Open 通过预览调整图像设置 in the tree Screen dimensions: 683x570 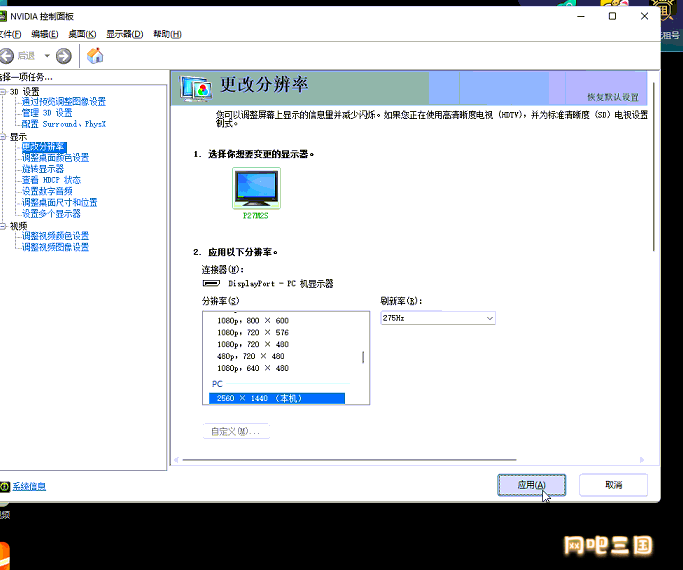(x=64, y=101)
